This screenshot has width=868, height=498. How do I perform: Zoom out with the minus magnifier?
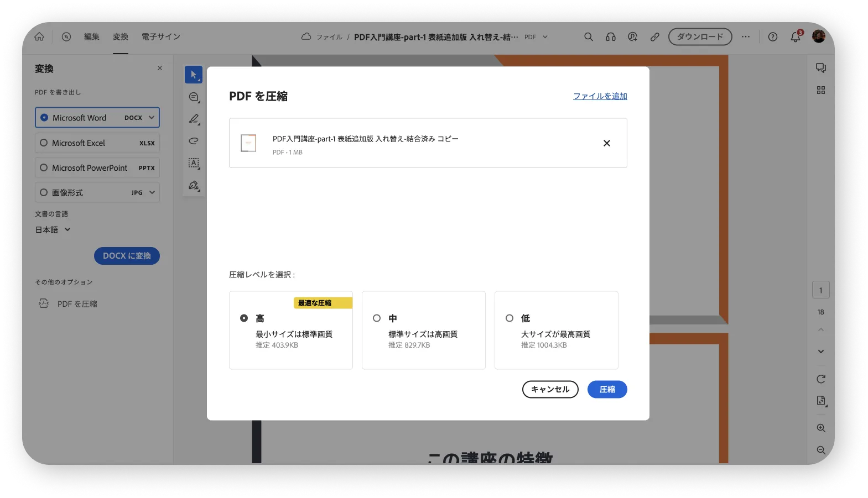tap(821, 450)
